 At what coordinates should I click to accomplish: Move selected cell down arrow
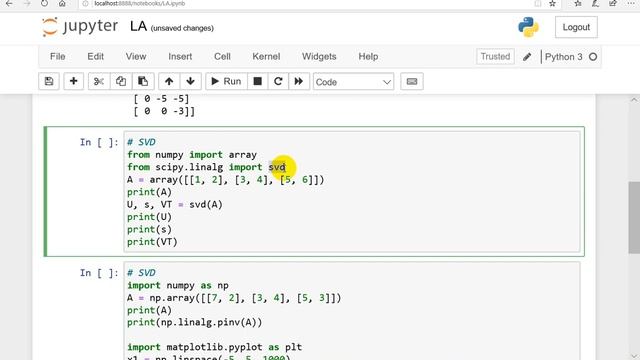click(191, 81)
